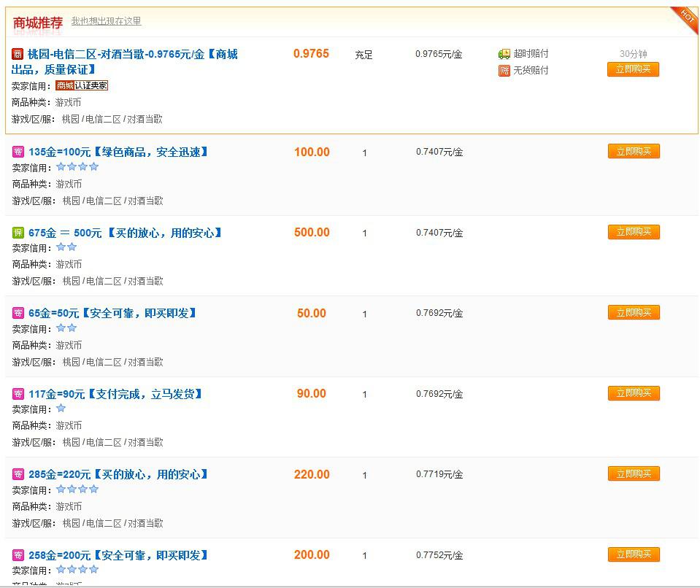Click the orange price 50.00
The image size is (700, 588).
(x=312, y=313)
